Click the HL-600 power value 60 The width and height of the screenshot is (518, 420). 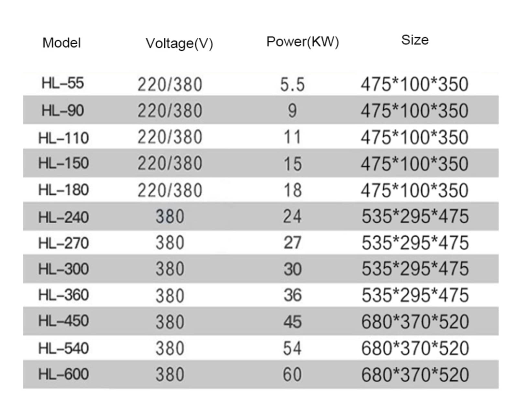[x=292, y=375]
